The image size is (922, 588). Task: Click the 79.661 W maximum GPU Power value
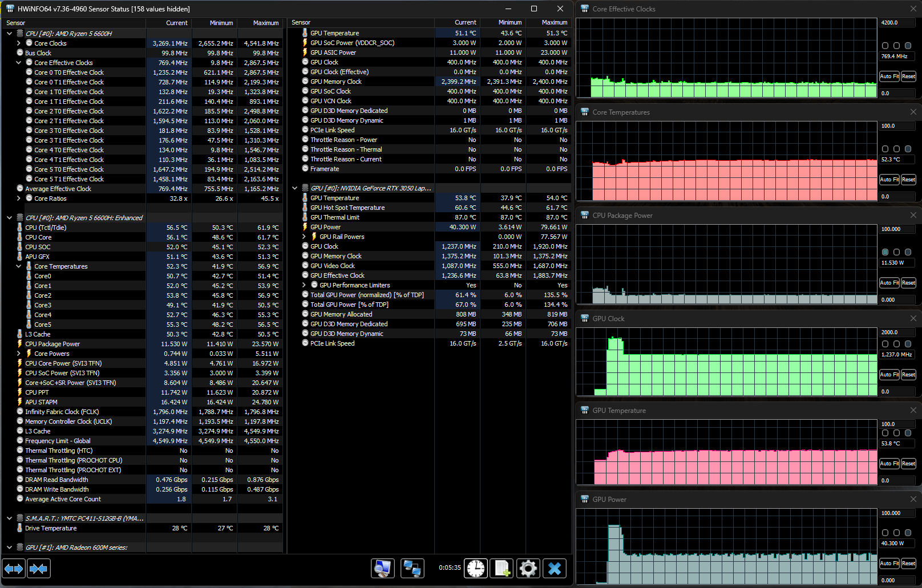tap(553, 227)
